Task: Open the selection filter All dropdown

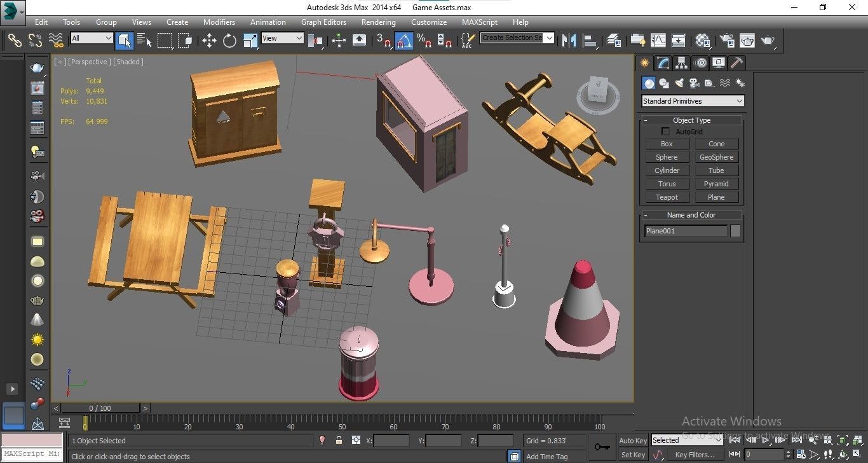Action: tap(92, 38)
